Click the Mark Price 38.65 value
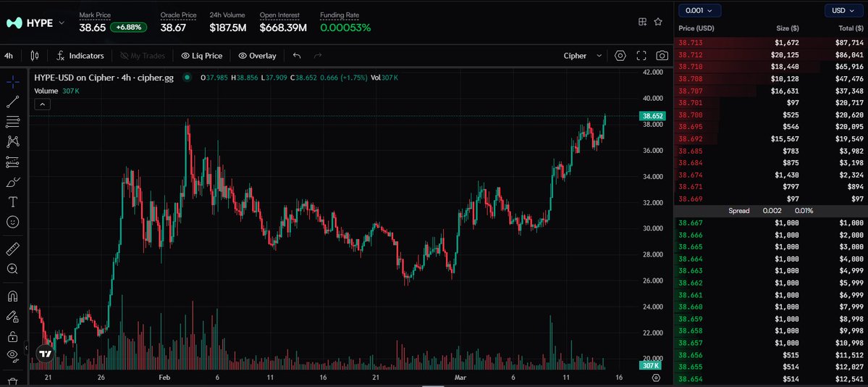This screenshot has height=387, width=868. [x=93, y=27]
